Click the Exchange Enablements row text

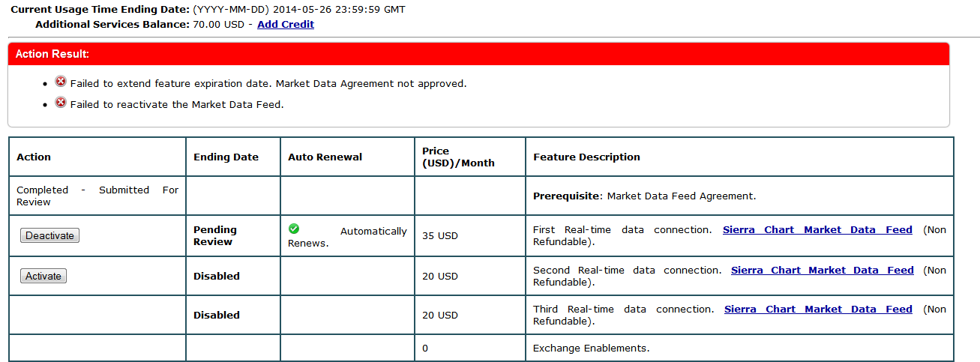click(x=591, y=349)
